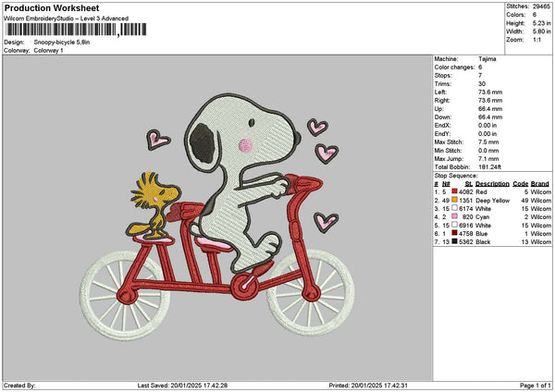Click the 'Color changes:' label

click(x=454, y=67)
